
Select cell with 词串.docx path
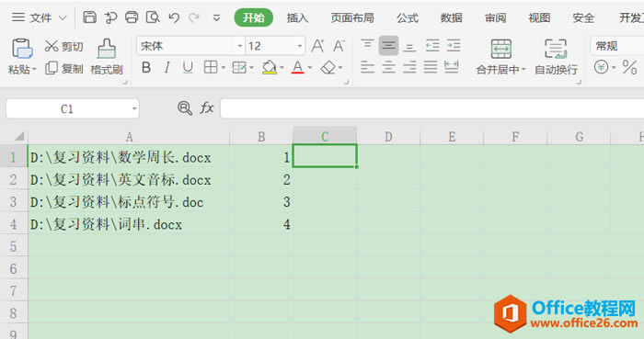[129, 224]
